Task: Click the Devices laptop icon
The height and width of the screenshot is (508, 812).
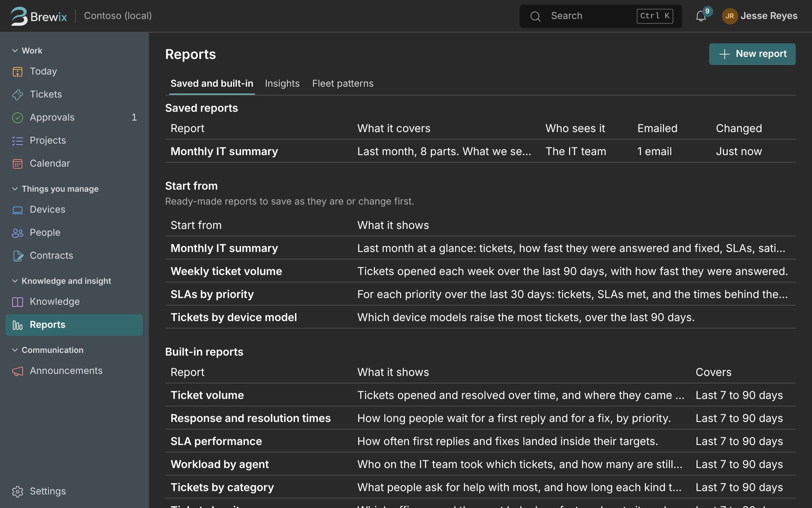Action: 18,210
